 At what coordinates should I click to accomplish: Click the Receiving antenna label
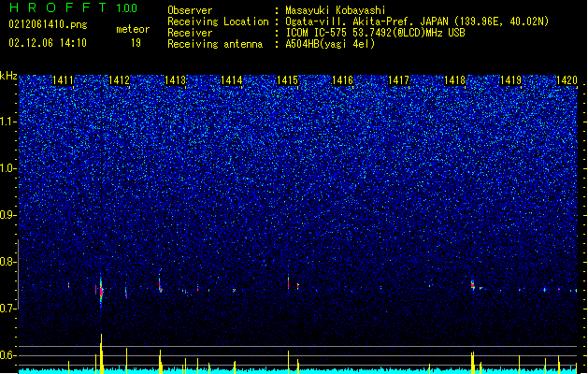click(x=215, y=44)
